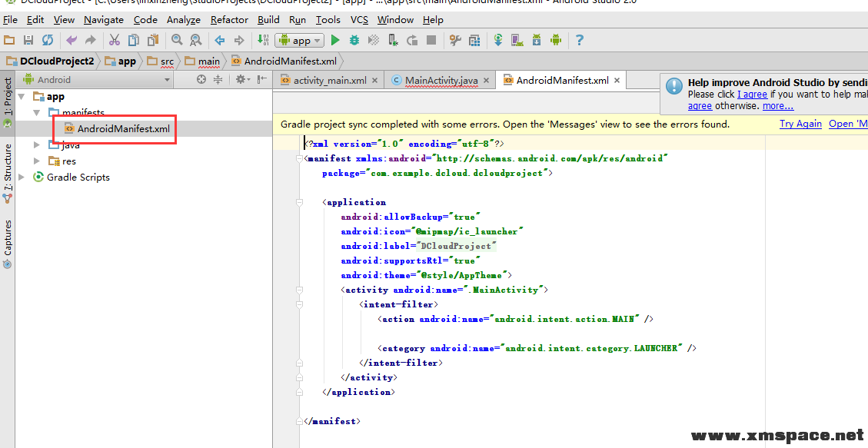Open the VCS menu
Screen dimensions: 868x448
pos(359,20)
